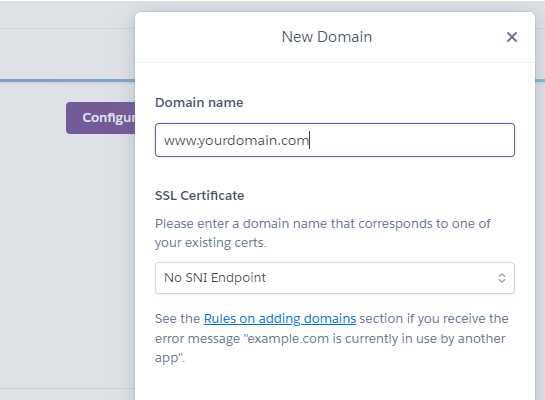Click the trailing 'app".' text line
Image resolution: width=545 pixels, height=400 pixels.
[170, 358]
